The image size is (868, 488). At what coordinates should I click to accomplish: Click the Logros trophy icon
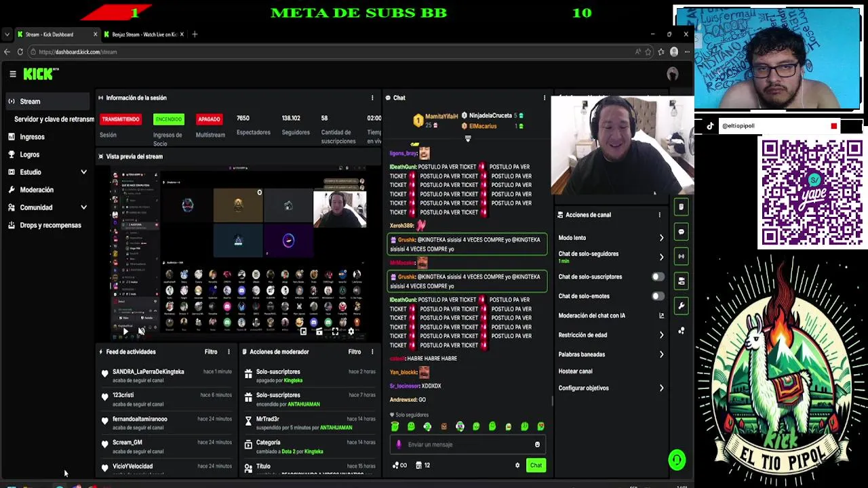coord(12,155)
